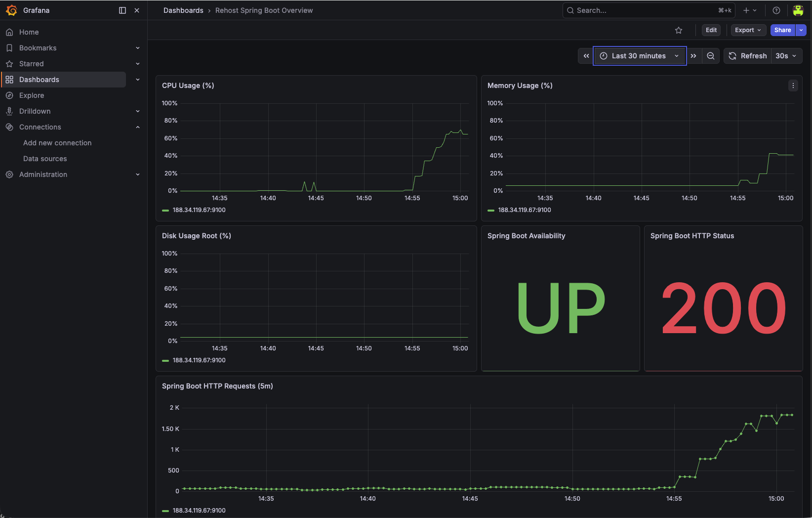Toggle HTTP Requests legend series 188.34.119.67:9100
The image size is (812, 518).
click(x=199, y=511)
